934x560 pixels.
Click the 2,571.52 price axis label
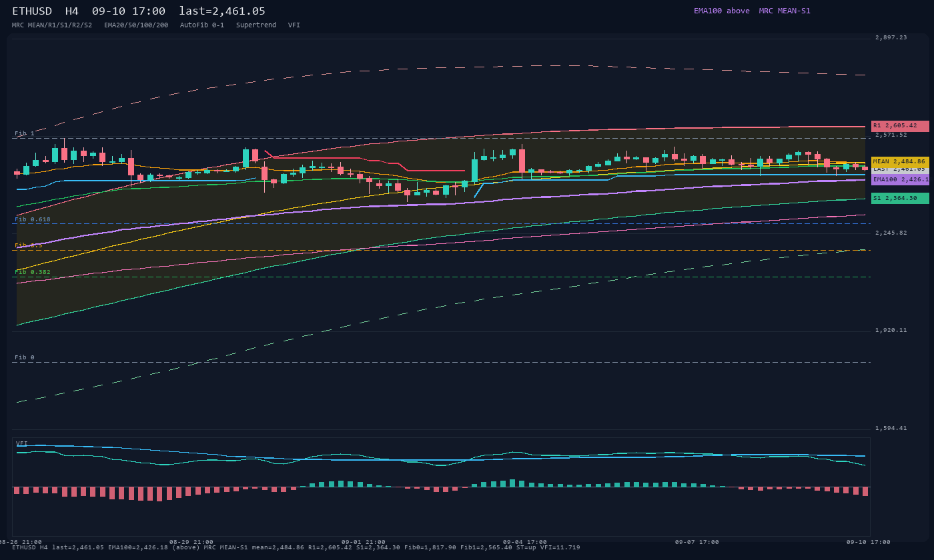(891, 135)
